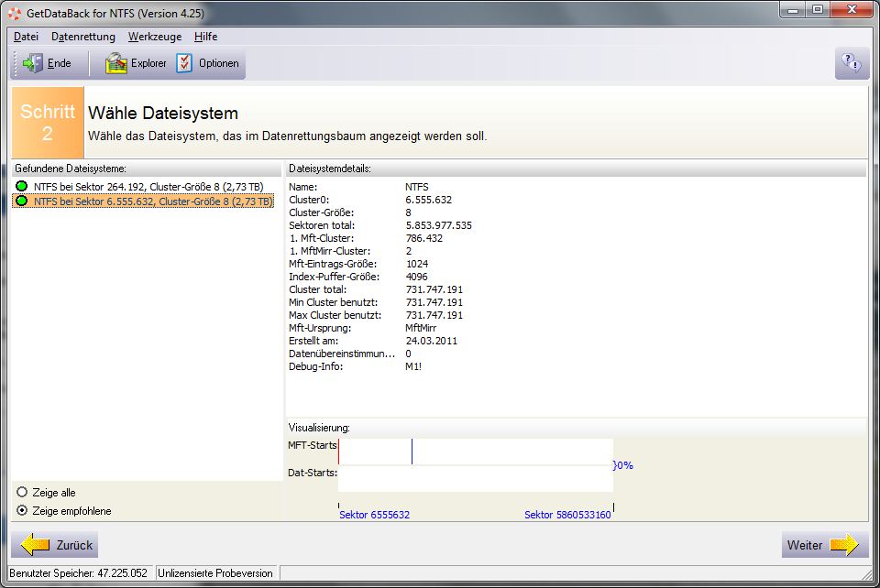Click the Ende toolbar label

[x=59, y=63]
